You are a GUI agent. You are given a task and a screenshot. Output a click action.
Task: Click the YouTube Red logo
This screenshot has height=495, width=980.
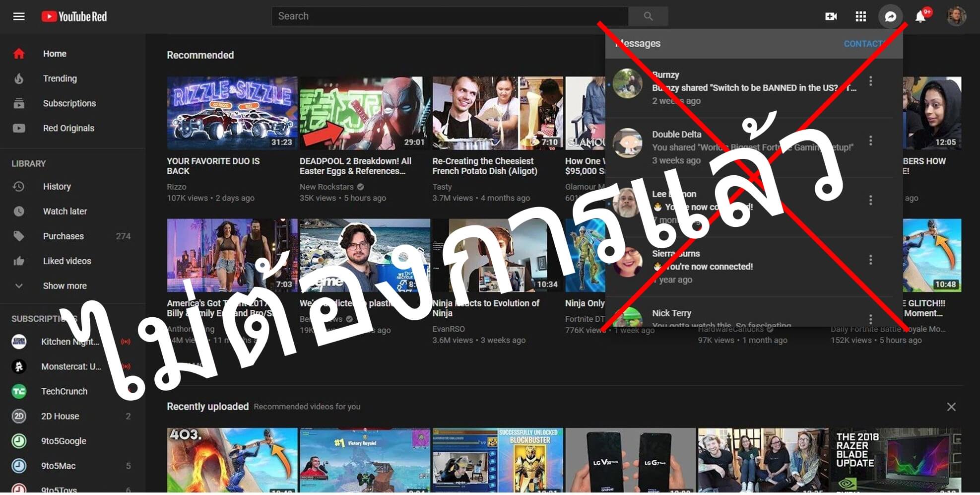point(74,16)
